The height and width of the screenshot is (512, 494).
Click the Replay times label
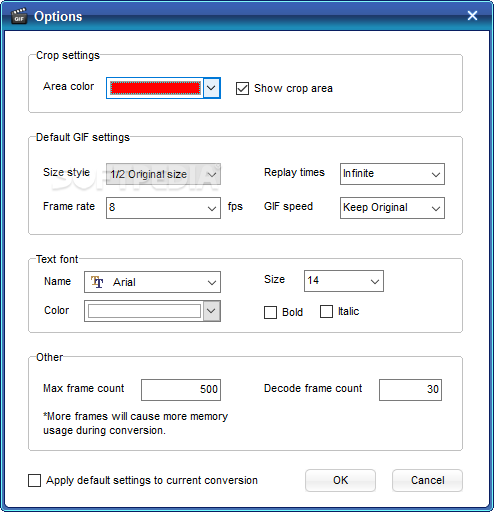tap(294, 172)
